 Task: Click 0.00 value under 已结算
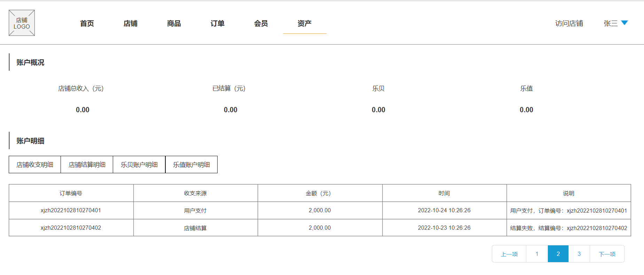coord(230,110)
